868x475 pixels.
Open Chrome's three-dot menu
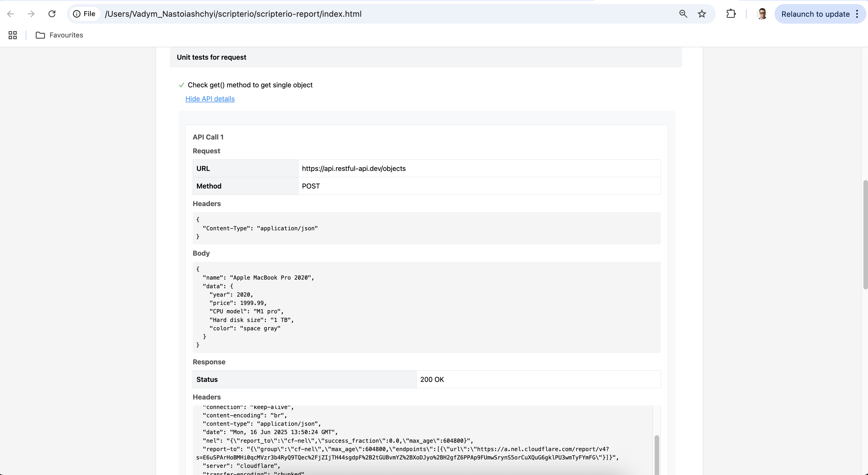click(858, 14)
